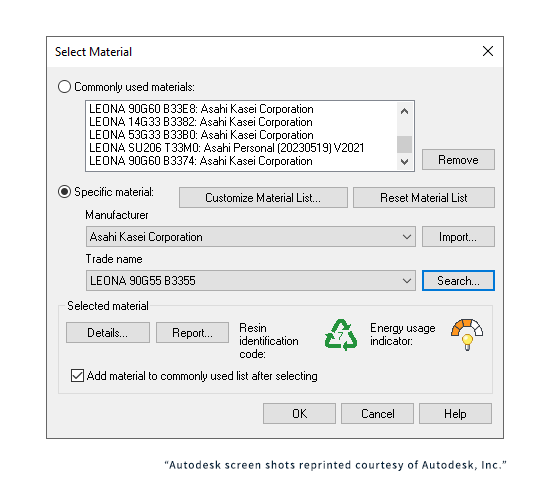The width and height of the screenshot is (550, 500).
Task: Click the materials list scroll up arrow
Action: [x=404, y=111]
